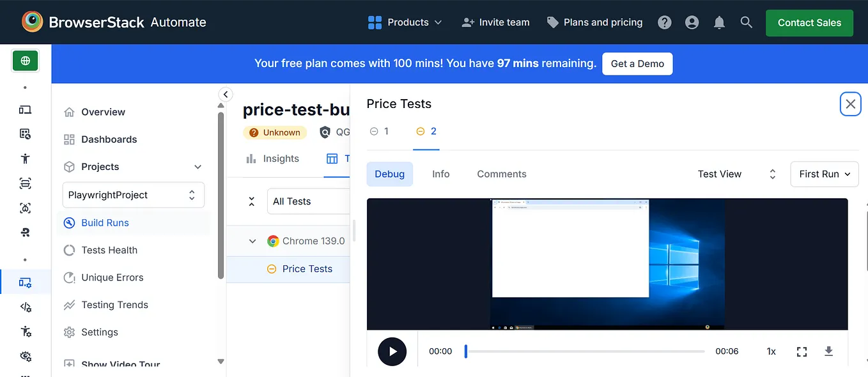Click the Contact Sales button
This screenshot has width=868, height=377.
pos(809,22)
